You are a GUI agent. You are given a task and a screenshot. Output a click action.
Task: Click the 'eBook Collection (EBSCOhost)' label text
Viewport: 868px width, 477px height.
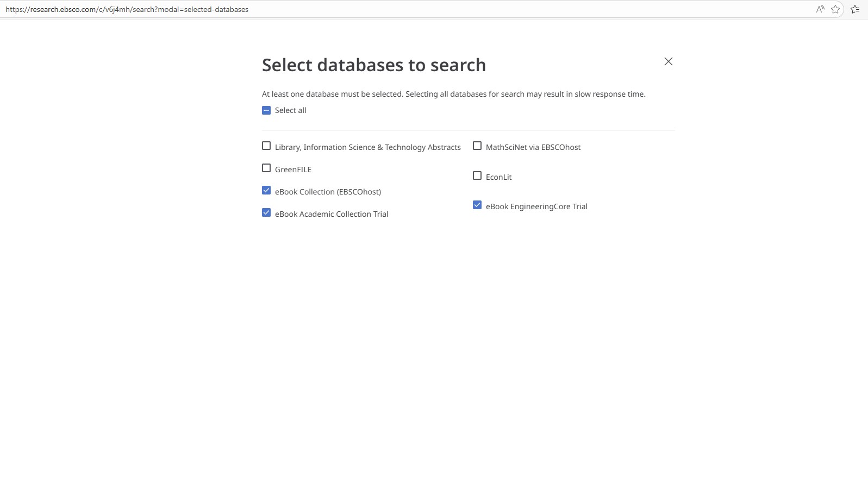(x=328, y=192)
